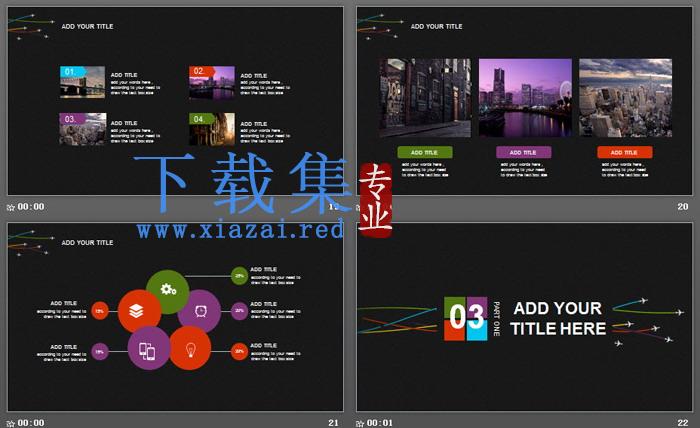Select the bridge photo labeled 01.
Viewport: 700px width, 428px height.
pyautogui.click(x=83, y=82)
